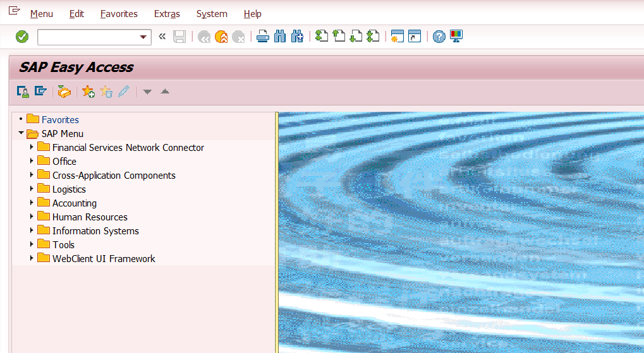644x353 pixels.
Task: Click Add to Favorites star icon
Action: click(x=88, y=92)
